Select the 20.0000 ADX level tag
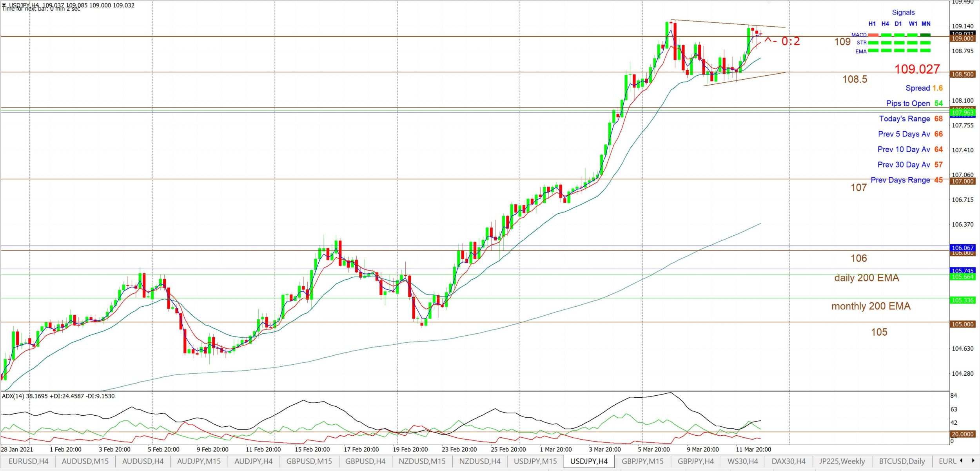 click(x=963, y=435)
